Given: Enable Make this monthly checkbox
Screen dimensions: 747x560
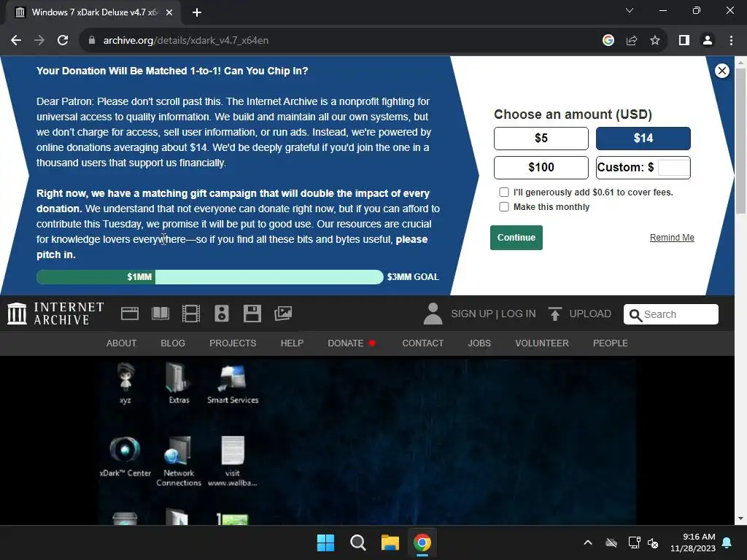Looking at the screenshot, I should click(504, 206).
